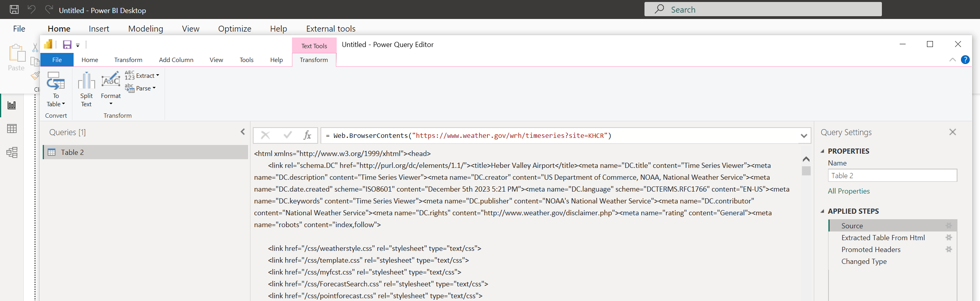Open gear for Extracted Table From Html
The width and height of the screenshot is (980, 301).
(x=949, y=237)
